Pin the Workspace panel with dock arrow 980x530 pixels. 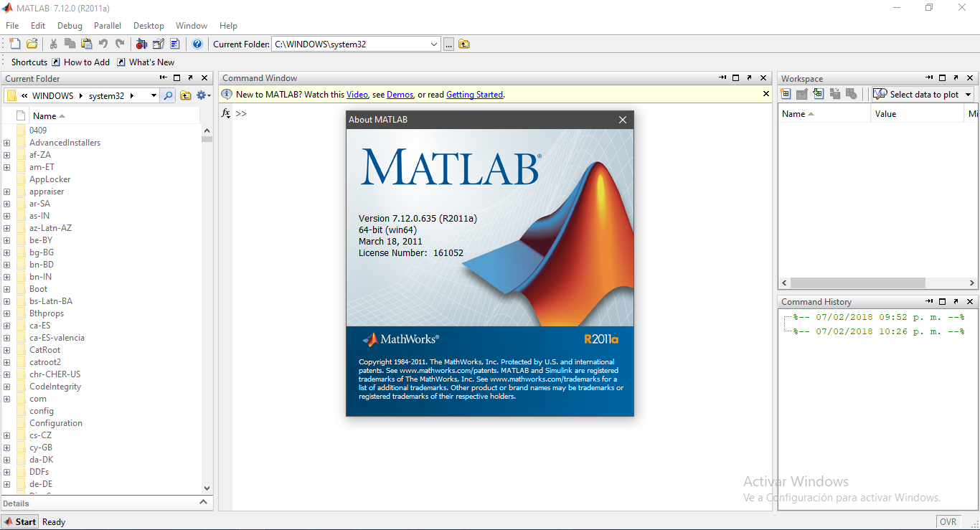pos(929,77)
